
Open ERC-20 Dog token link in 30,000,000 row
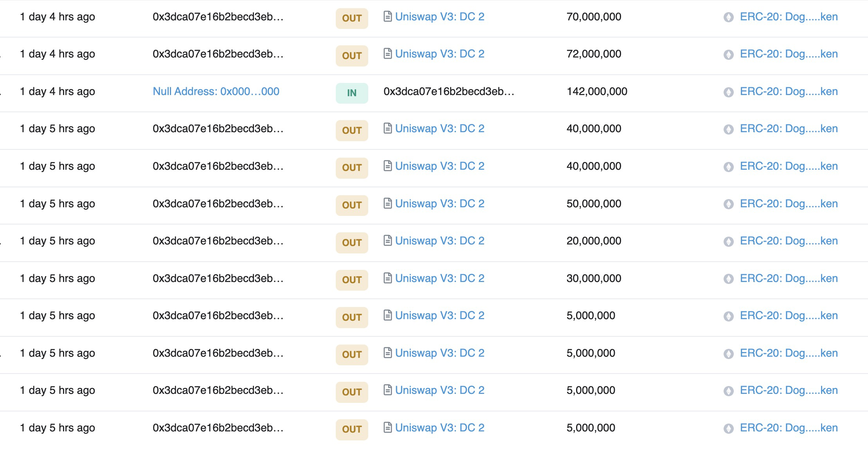point(789,278)
